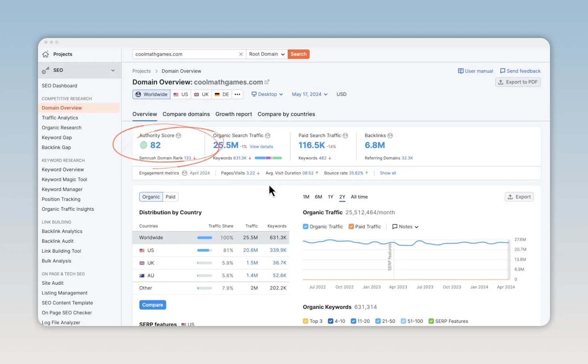The height and width of the screenshot is (364, 588).
Task: Toggle Organic Traffic checkbox
Action: [x=306, y=227]
